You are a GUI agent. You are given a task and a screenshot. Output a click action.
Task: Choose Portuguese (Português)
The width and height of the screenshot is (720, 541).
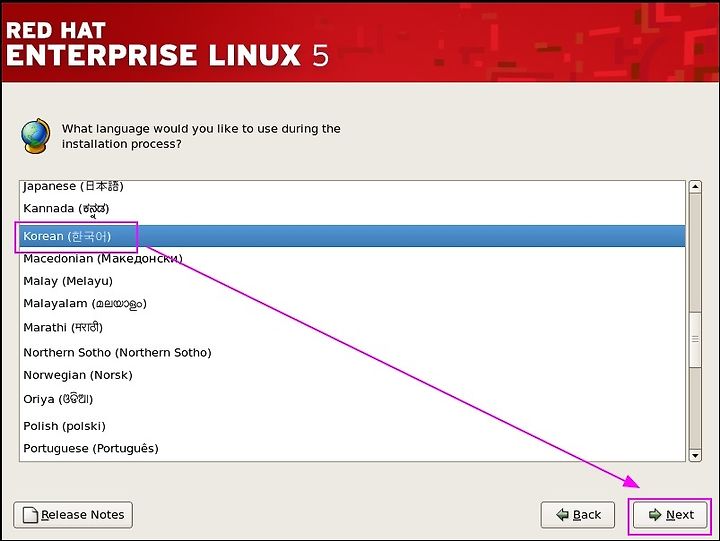tap(352, 448)
